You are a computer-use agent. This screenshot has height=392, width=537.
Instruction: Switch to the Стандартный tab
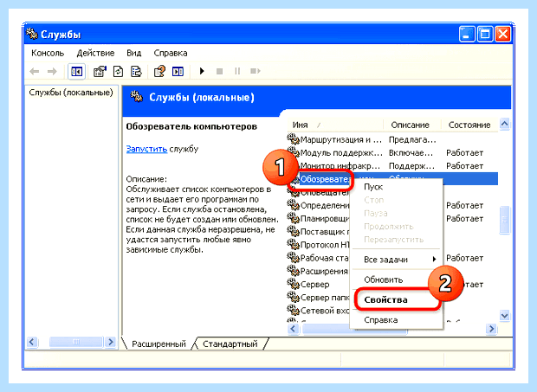pyautogui.click(x=230, y=344)
